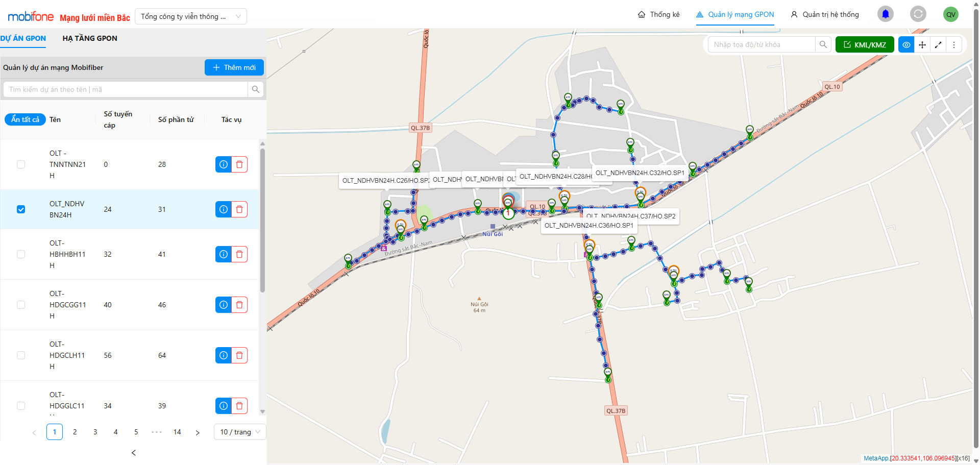Click the refresh sync icon in header
This screenshot has height=465, width=980.
coord(918,14)
